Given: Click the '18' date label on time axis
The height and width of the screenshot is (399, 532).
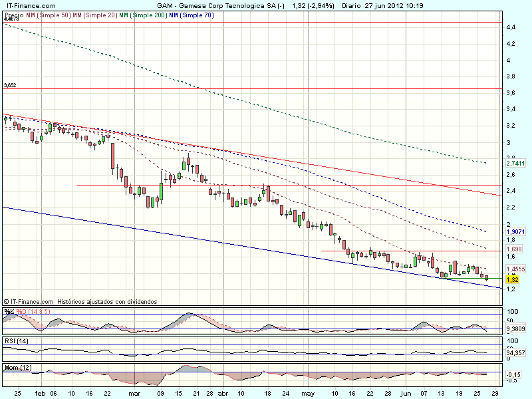Looking at the screenshot, I should click(268, 394).
